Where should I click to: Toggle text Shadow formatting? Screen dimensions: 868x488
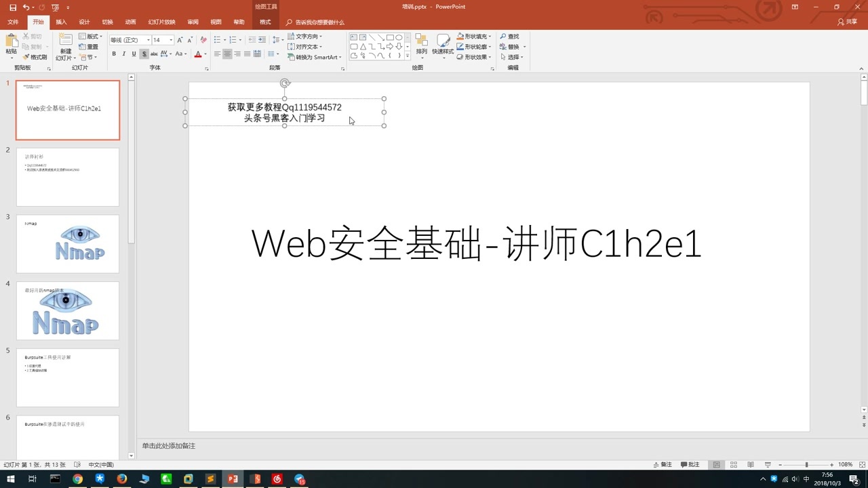(144, 54)
